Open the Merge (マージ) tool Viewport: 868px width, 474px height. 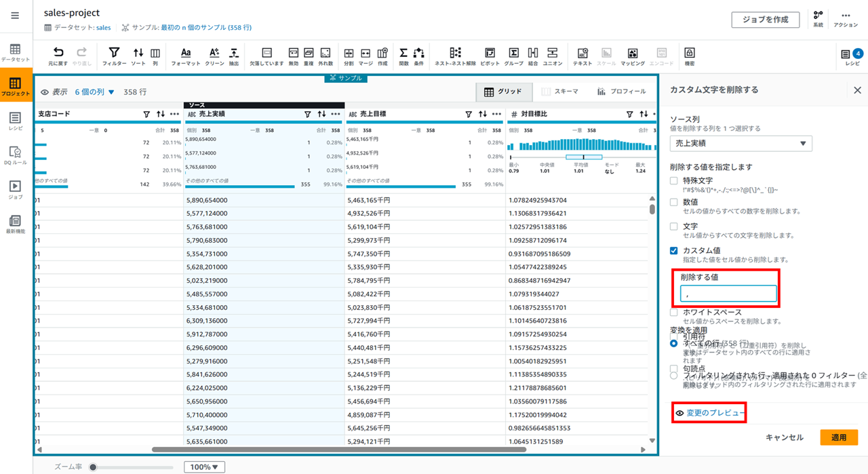366,56
